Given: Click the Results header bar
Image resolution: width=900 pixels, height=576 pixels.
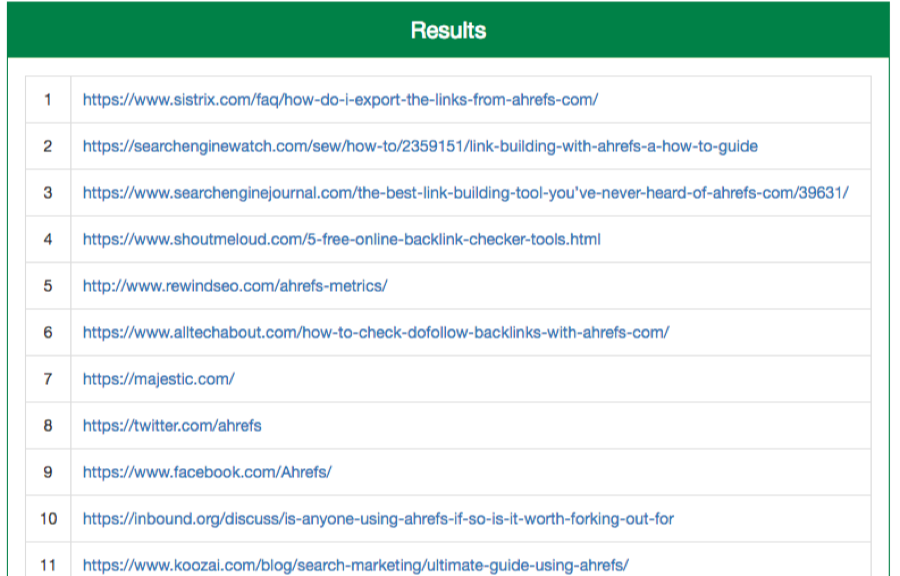Looking at the screenshot, I should click(448, 30).
